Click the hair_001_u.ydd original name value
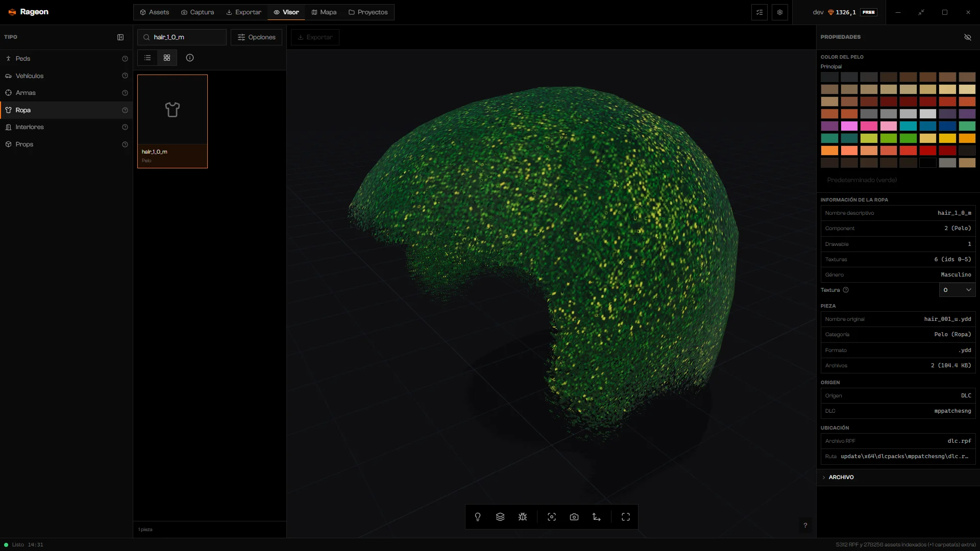The image size is (980, 551). (947, 319)
